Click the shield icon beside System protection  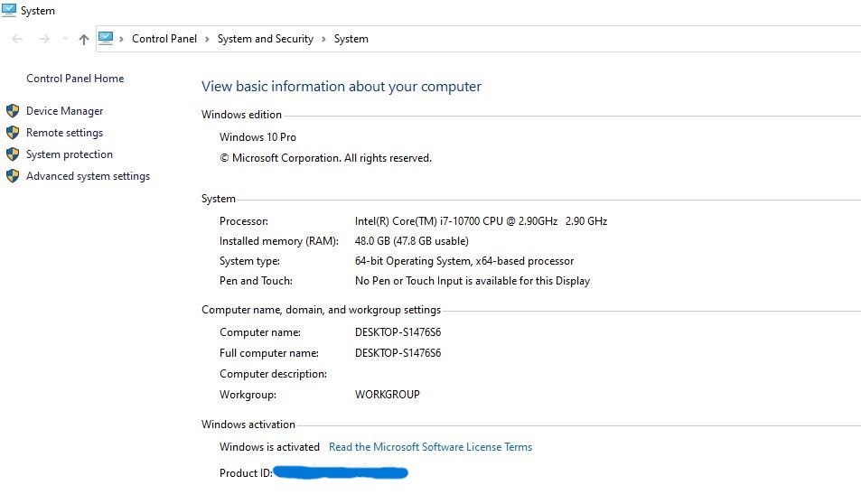[x=13, y=154]
